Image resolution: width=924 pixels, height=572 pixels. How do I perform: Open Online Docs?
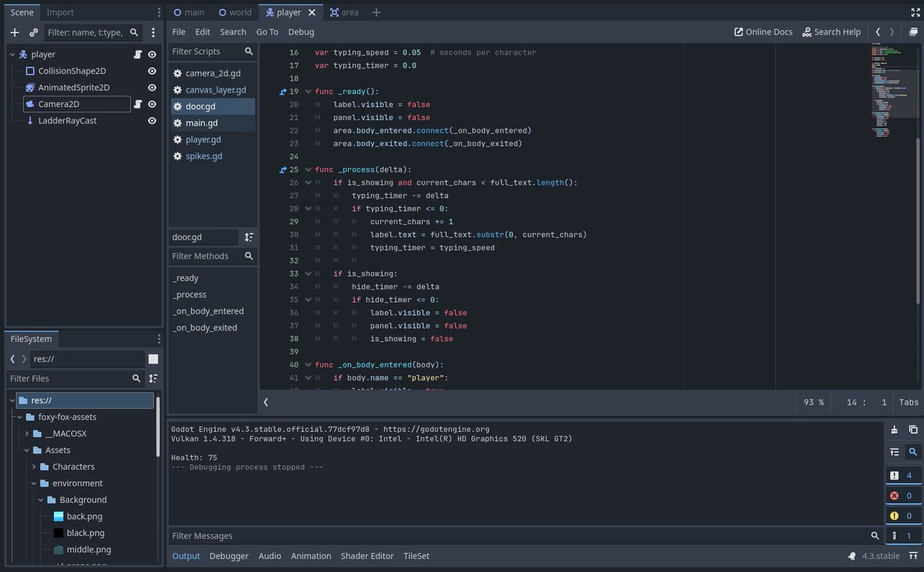click(x=763, y=32)
